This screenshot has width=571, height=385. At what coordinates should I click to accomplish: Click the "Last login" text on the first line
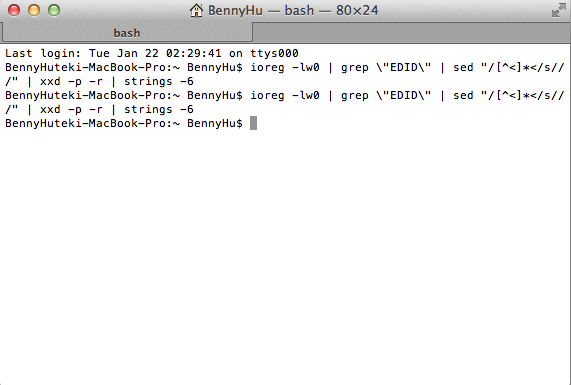(x=43, y=53)
